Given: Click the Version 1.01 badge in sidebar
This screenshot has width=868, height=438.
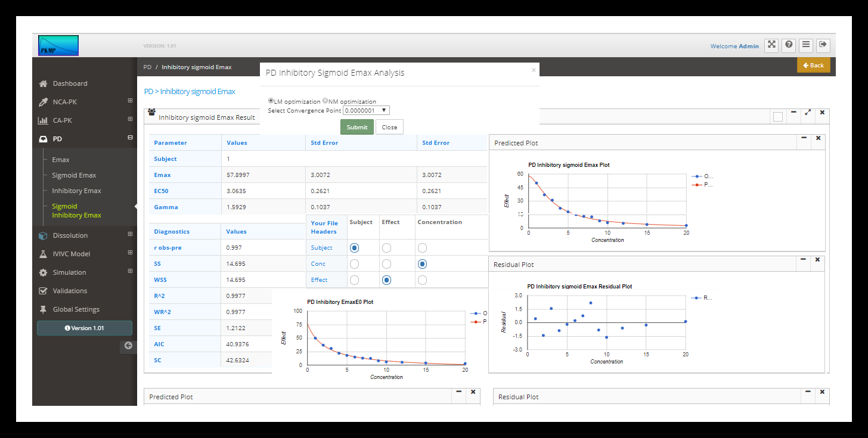Looking at the screenshot, I should tap(84, 328).
